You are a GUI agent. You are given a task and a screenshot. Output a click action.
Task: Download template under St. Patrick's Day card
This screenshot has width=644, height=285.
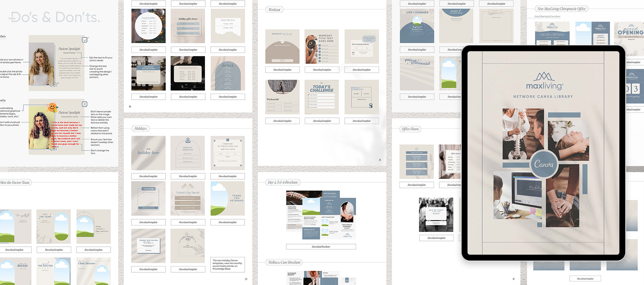[227, 176]
